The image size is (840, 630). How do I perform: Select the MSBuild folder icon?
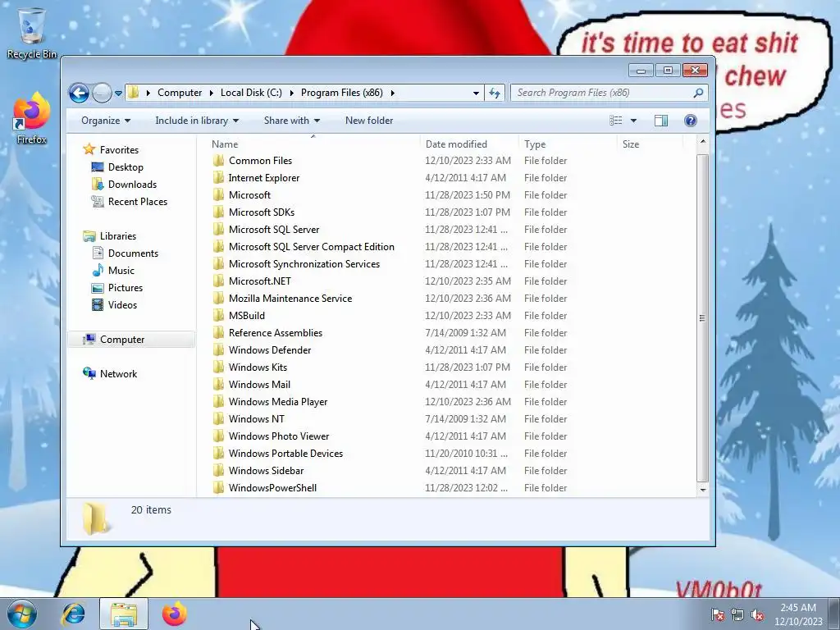tap(218, 316)
